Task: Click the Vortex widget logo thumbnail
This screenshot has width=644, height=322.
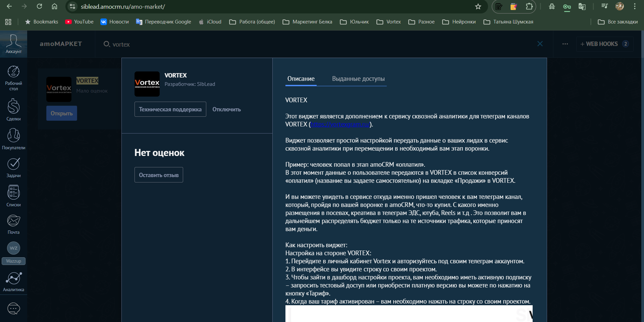Action: tap(147, 84)
